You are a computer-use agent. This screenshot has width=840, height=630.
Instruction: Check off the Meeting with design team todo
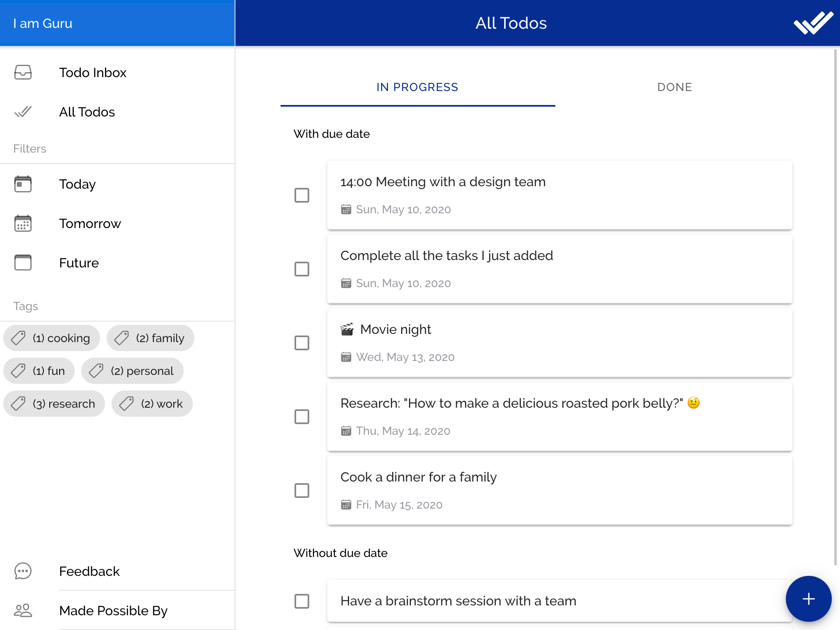click(x=302, y=195)
